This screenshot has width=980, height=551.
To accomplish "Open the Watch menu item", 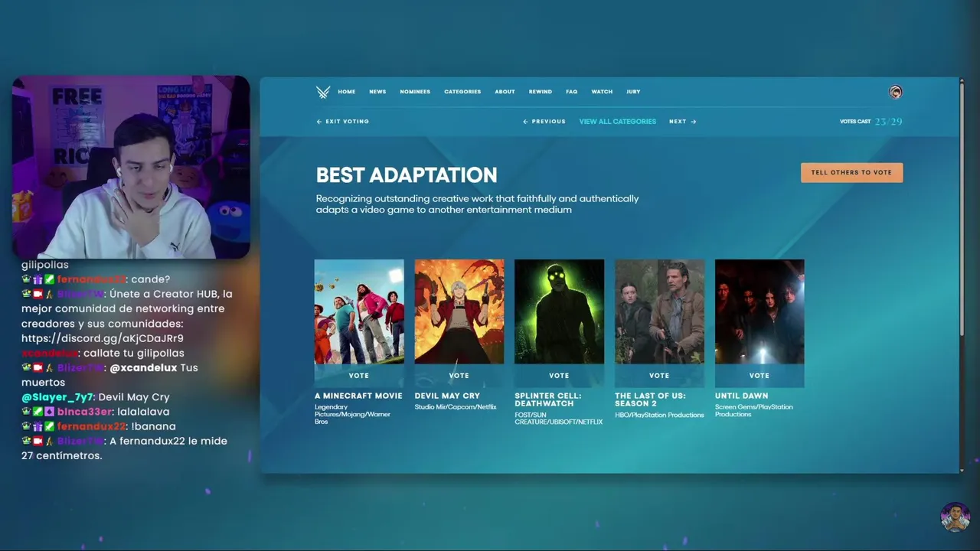I will click(x=602, y=92).
